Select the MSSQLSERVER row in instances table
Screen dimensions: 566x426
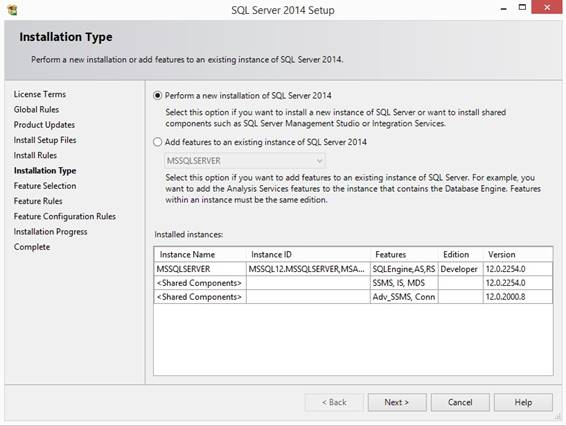click(x=353, y=269)
